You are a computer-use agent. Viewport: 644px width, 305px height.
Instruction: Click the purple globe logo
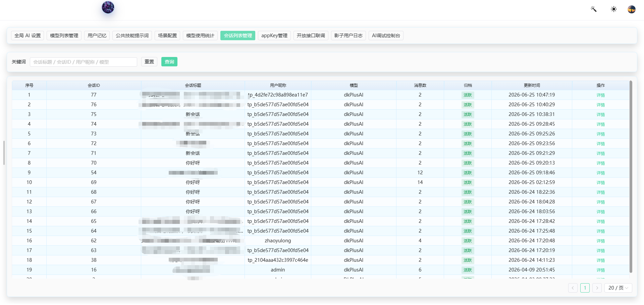click(108, 7)
